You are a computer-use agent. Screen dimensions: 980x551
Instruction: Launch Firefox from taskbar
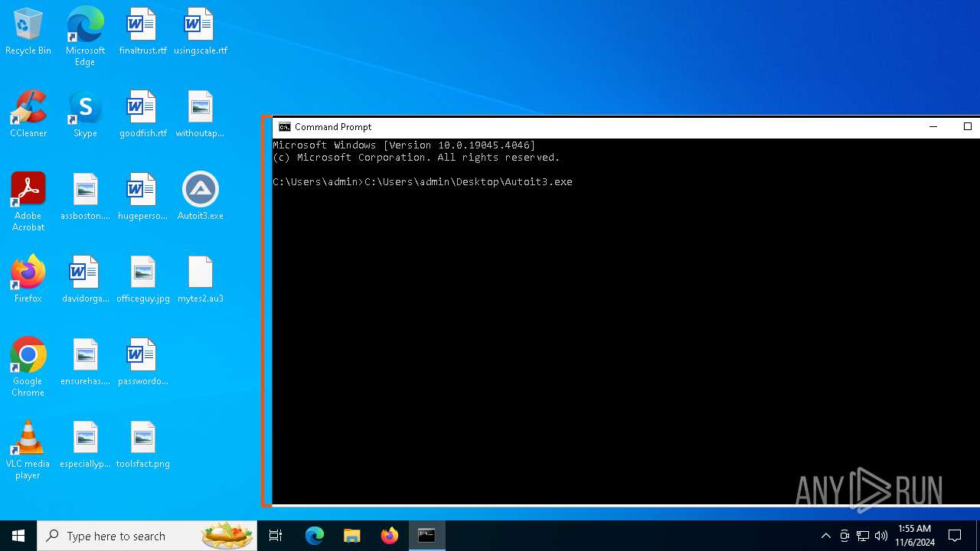pyautogui.click(x=390, y=536)
